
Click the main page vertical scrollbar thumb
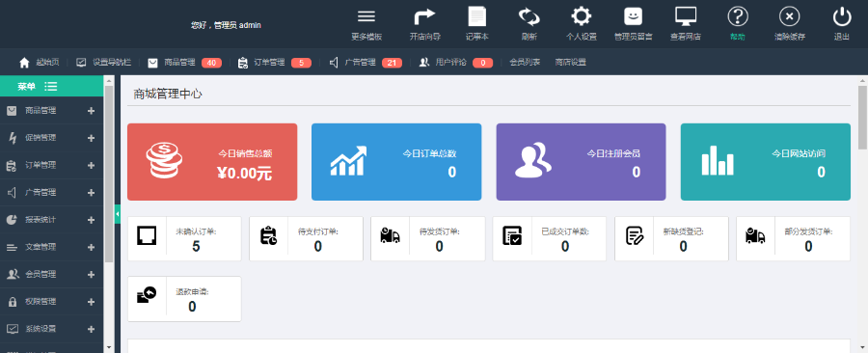(862, 118)
